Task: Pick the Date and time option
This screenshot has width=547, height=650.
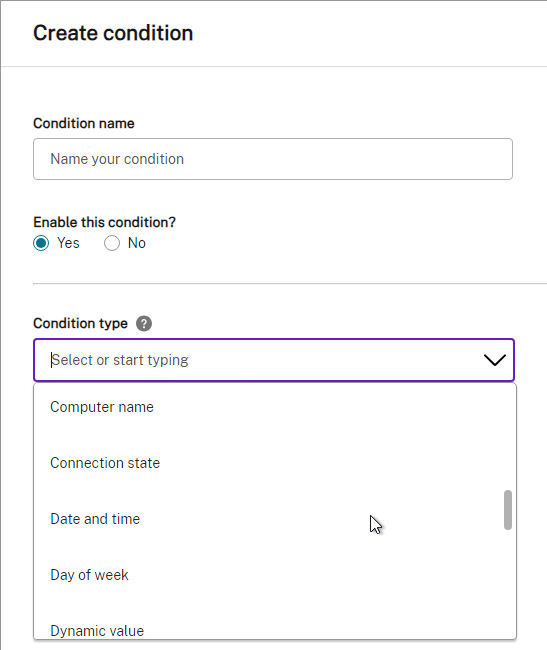Action: point(275,519)
